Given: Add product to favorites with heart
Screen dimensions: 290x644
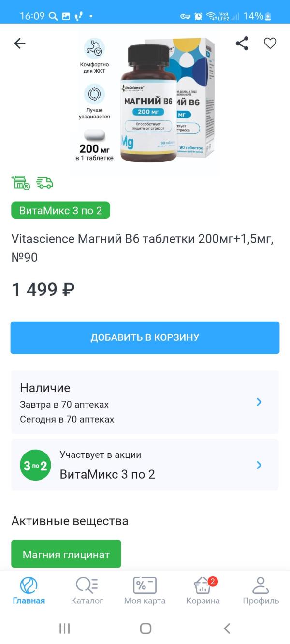Looking at the screenshot, I should click(x=270, y=44).
